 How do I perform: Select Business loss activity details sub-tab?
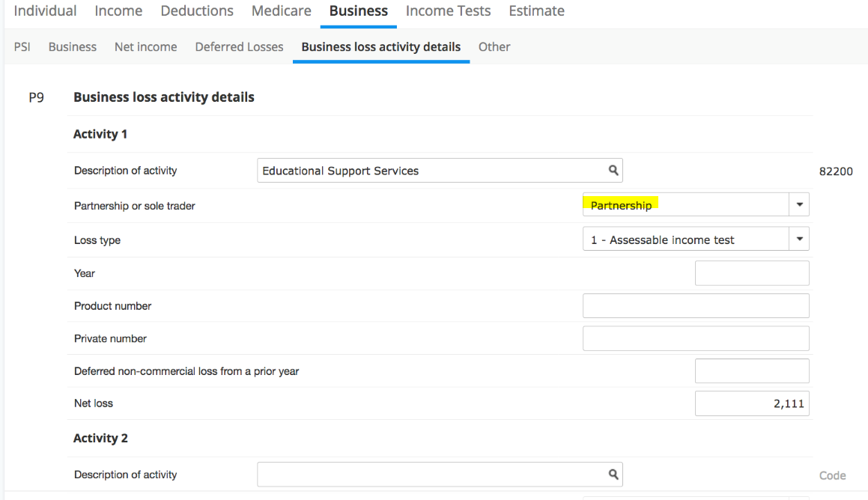tap(381, 47)
